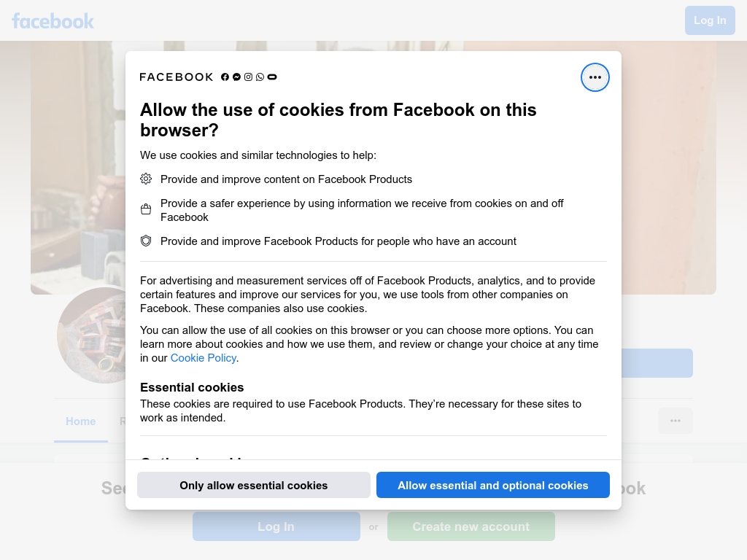Click the facebook logo at top left
This screenshot has width=747, height=560.
[53, 21]
